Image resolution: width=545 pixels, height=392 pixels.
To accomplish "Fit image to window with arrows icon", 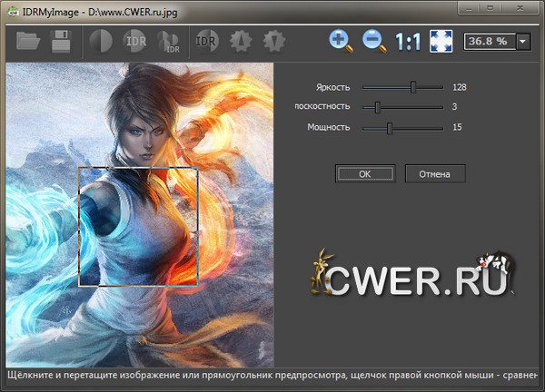I will click(x=441, y=41).
